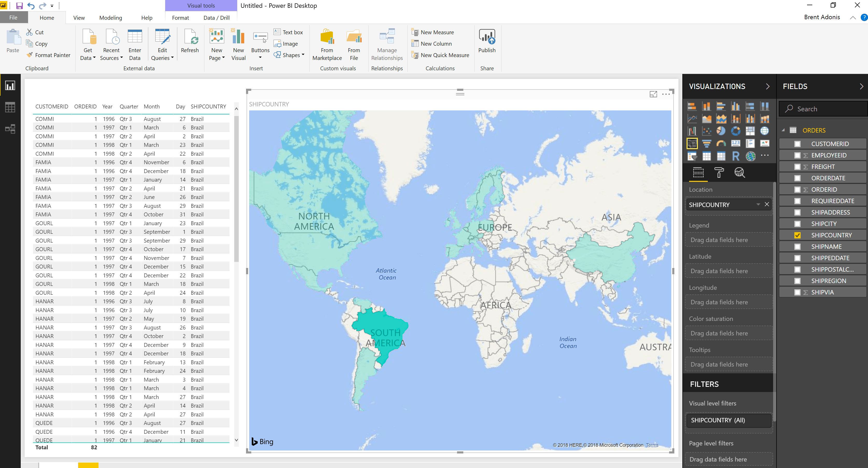Select the R script visual icon
Screen dimensions: 868x468
(x=736, y=156)
